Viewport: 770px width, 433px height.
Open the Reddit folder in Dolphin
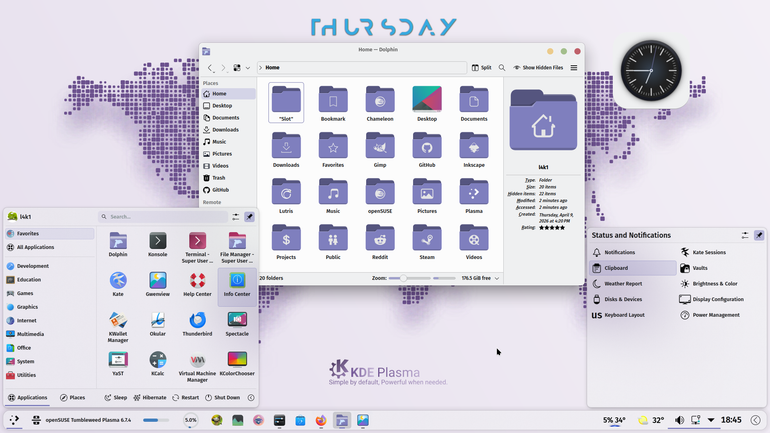point(380,242)
